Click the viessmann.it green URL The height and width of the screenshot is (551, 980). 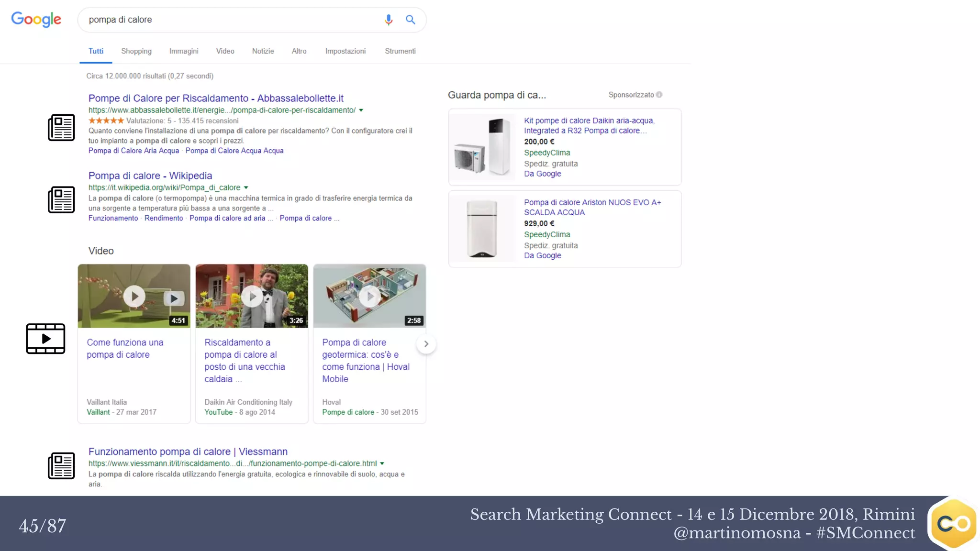pos(233,463)
